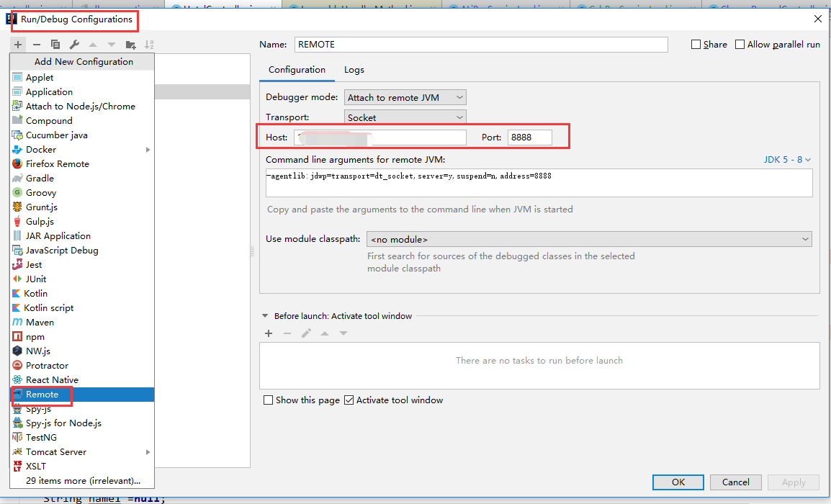831x504 pixels.
Task: Expand the Docker submenu arrow
Action: coord(148,150)
